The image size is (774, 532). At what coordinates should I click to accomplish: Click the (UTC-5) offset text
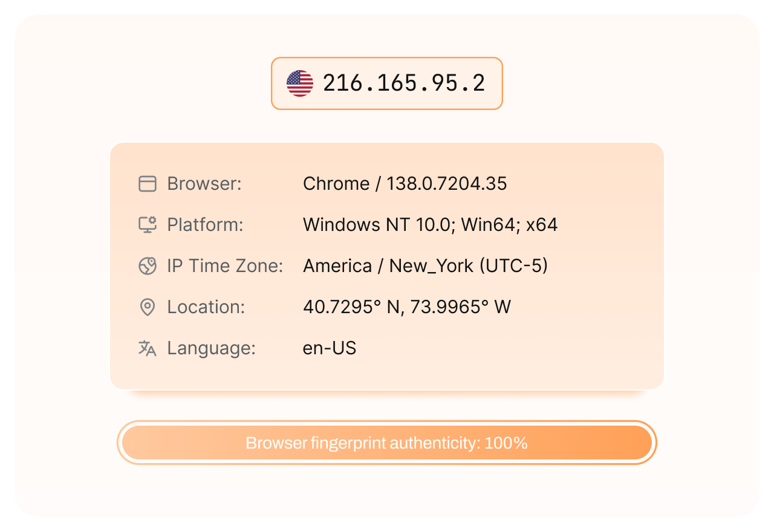513,266
